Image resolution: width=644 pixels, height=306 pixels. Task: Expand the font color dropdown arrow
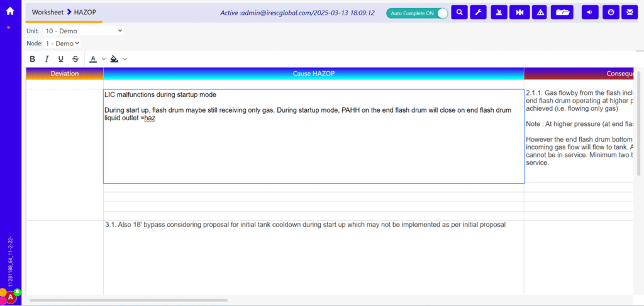pos(104,59)
